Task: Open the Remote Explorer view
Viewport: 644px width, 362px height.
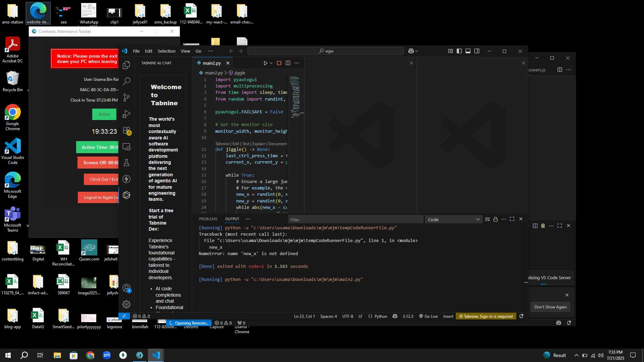Action: pyautogui.click(x=126, y=147)
